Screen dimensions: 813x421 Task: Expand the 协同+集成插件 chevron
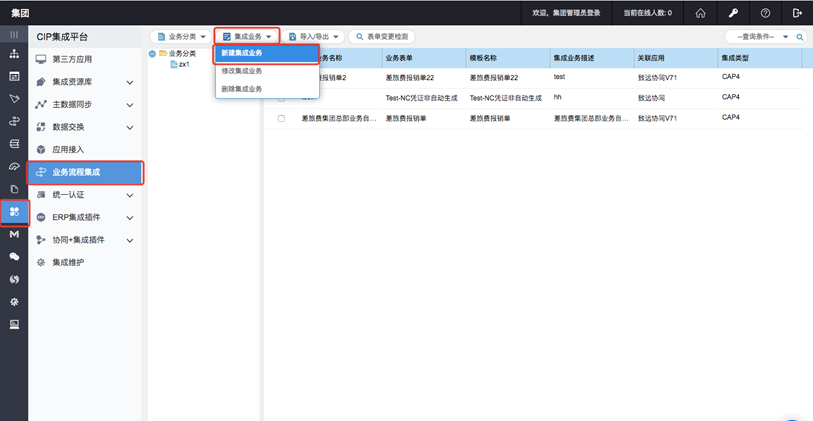[x=130, y=241]
